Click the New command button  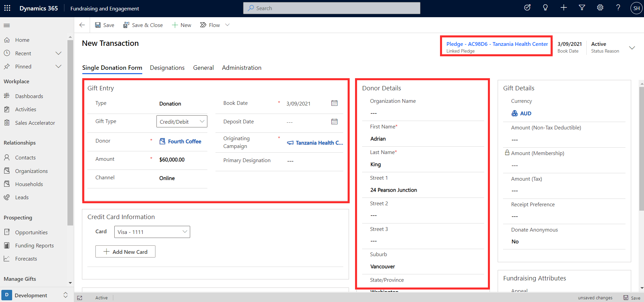point(181,25)
